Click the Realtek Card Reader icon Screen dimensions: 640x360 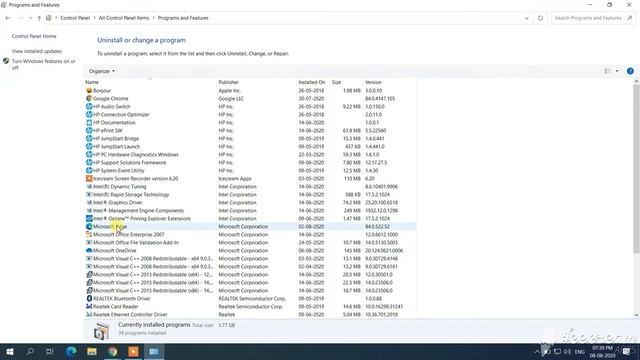click(x=89, y=307)
